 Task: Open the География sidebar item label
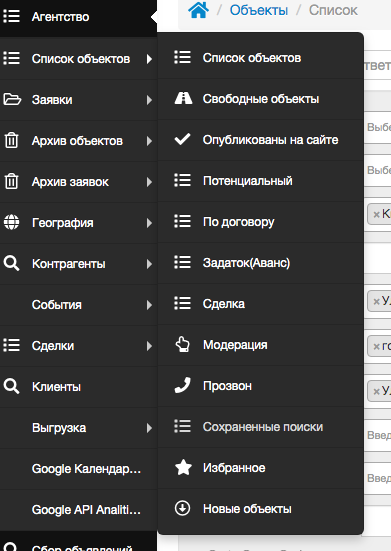tap(63, 223)
